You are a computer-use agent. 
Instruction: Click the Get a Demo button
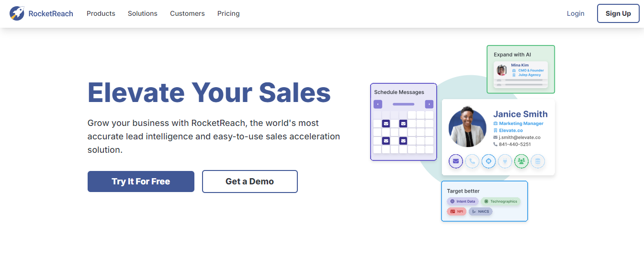point(249,182)
